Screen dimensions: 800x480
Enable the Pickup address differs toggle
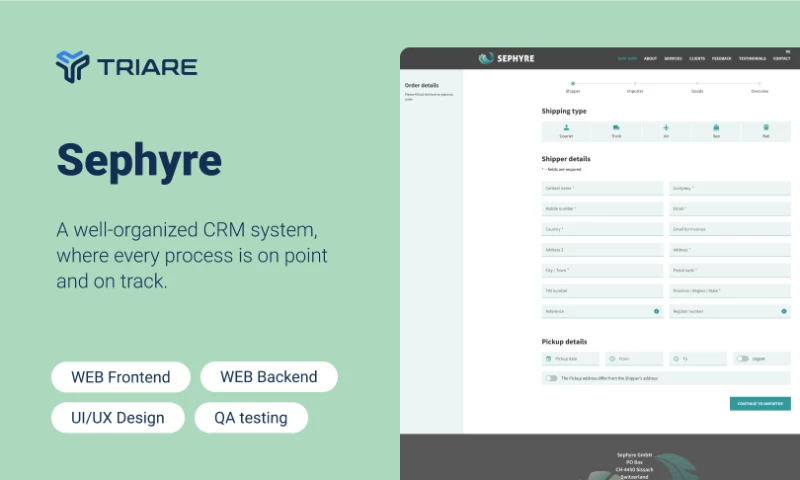(551, 378)
